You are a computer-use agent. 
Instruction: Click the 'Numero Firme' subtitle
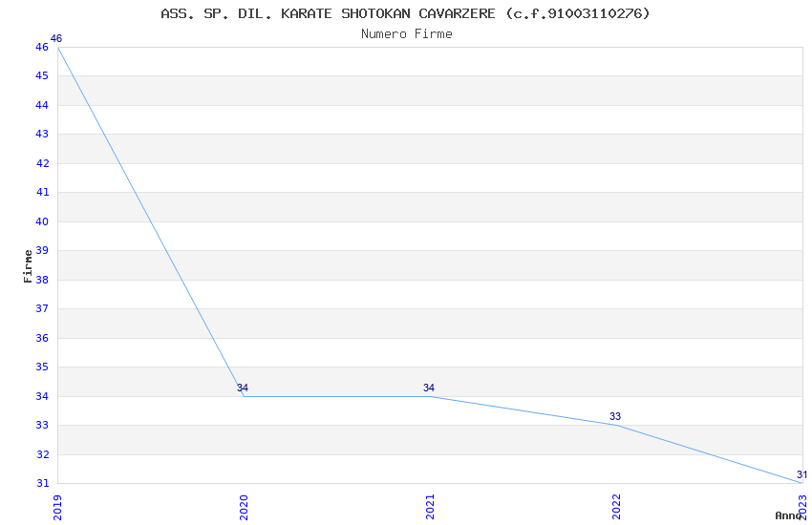click(407, 34)
